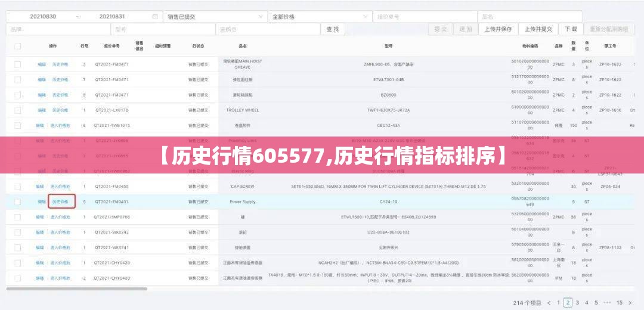Check the TROLLEY WHEEL row checkbox
This screenshot has width=644, height=310.
(18, 110)
